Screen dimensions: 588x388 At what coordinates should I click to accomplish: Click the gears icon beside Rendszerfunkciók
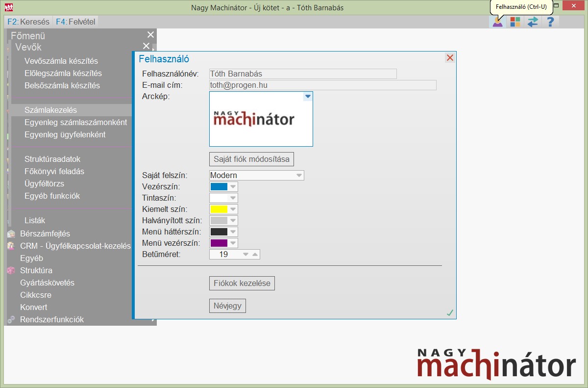11,320
